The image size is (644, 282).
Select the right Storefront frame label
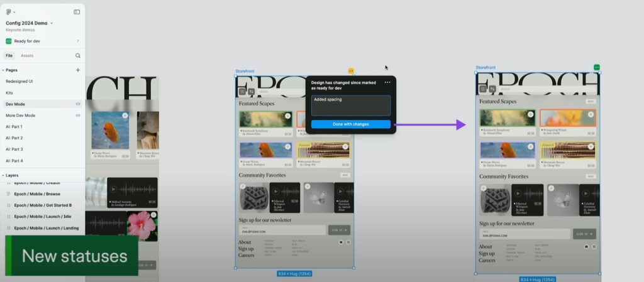486,68
